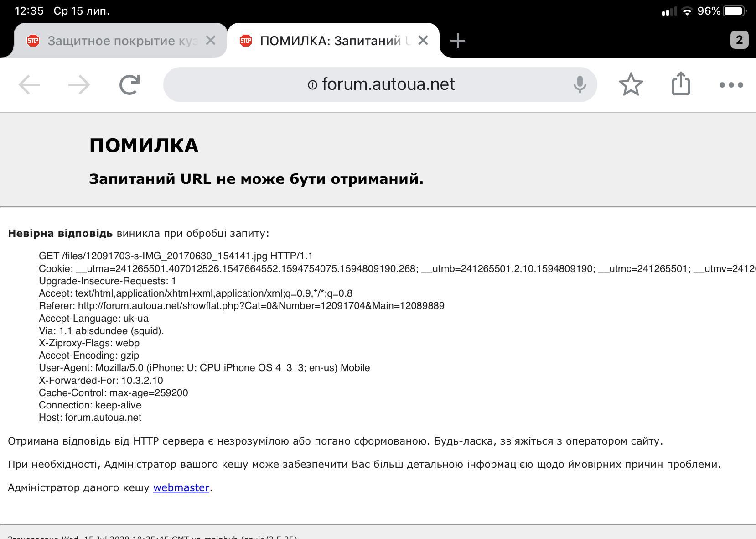Tap the clock showing 12:35
Viewport: 756px width, 539px height.
point(29,11)
